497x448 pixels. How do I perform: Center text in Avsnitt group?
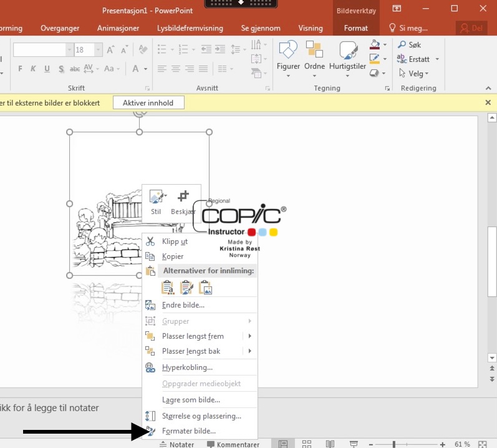click(x=176, y=69)
